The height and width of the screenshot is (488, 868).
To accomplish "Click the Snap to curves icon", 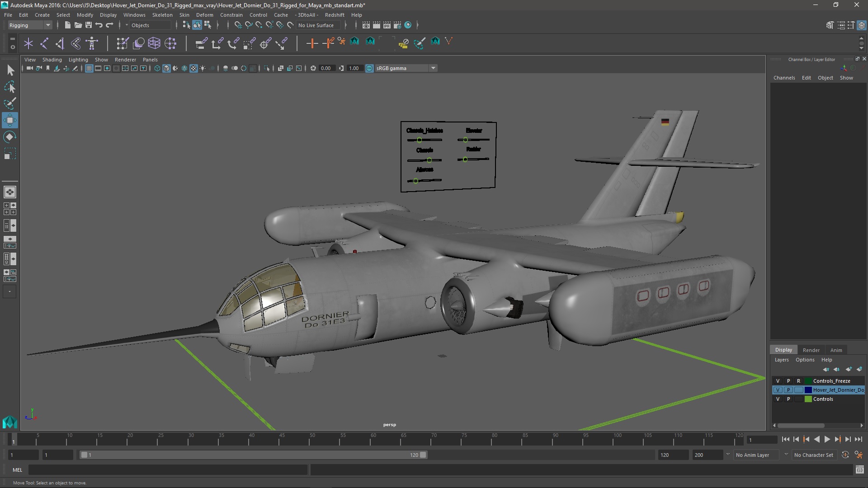I will 248,25.
